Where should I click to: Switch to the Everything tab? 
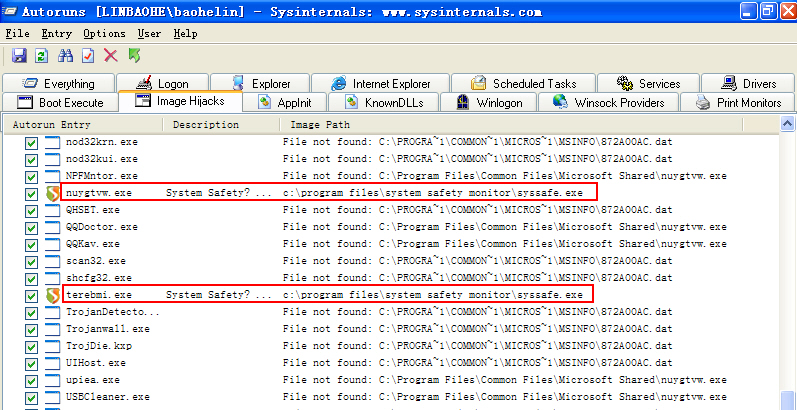(58, 83)
